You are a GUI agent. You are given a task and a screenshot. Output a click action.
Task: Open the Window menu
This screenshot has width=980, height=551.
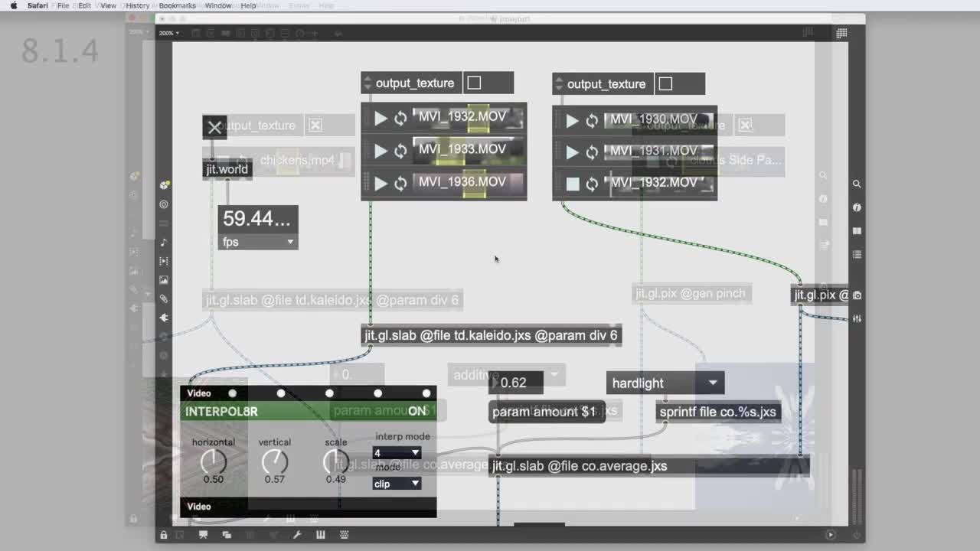click(218, 5)
